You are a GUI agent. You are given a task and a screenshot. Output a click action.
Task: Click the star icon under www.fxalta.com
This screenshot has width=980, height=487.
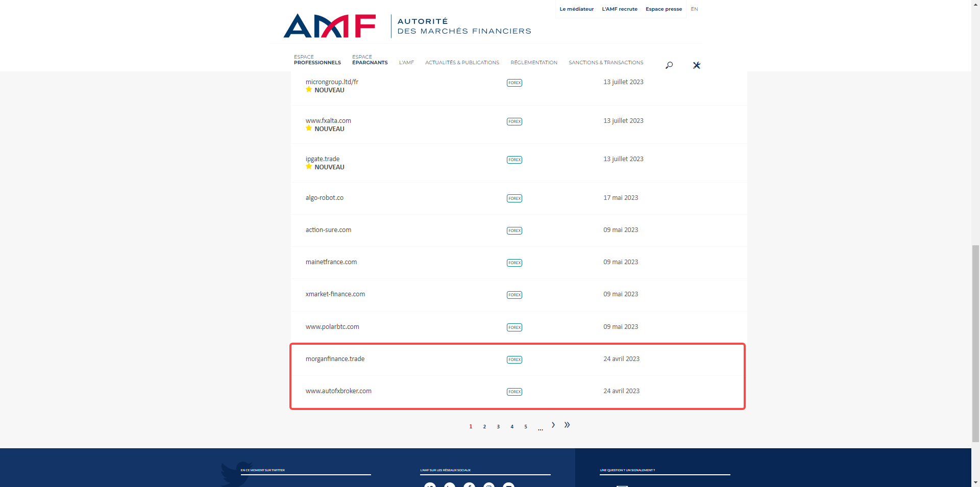[309, 129]
